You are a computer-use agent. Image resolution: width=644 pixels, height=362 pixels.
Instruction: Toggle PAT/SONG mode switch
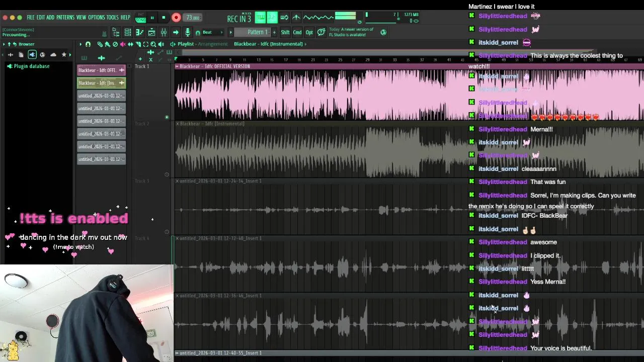pos(140,18)
